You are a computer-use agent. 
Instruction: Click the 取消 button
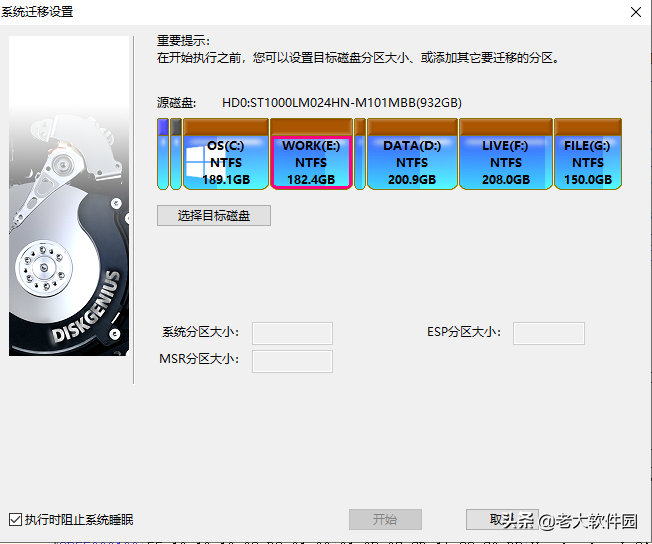click(502, 519)
